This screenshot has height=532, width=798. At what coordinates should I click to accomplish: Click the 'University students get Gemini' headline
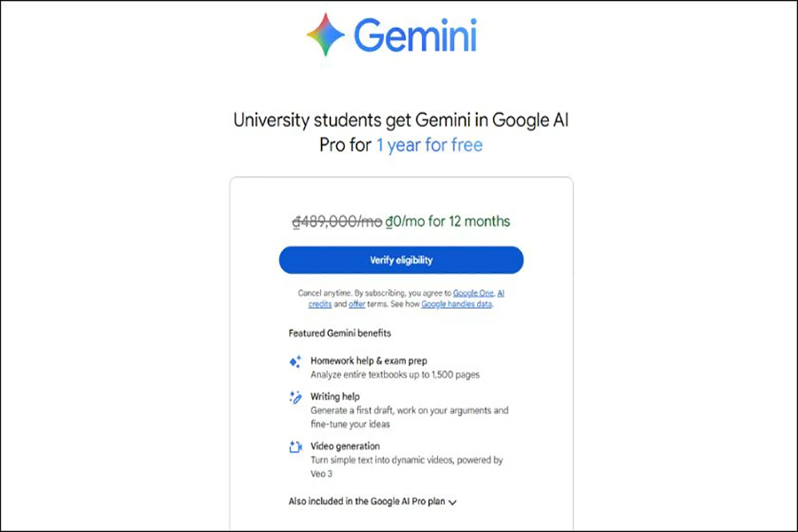pyautogui.click(x=400, y=120)
